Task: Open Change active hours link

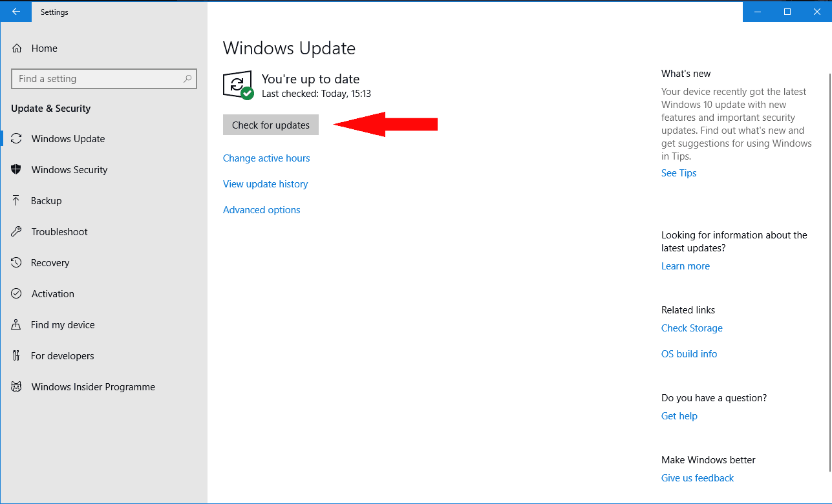Action: [266, 158]
